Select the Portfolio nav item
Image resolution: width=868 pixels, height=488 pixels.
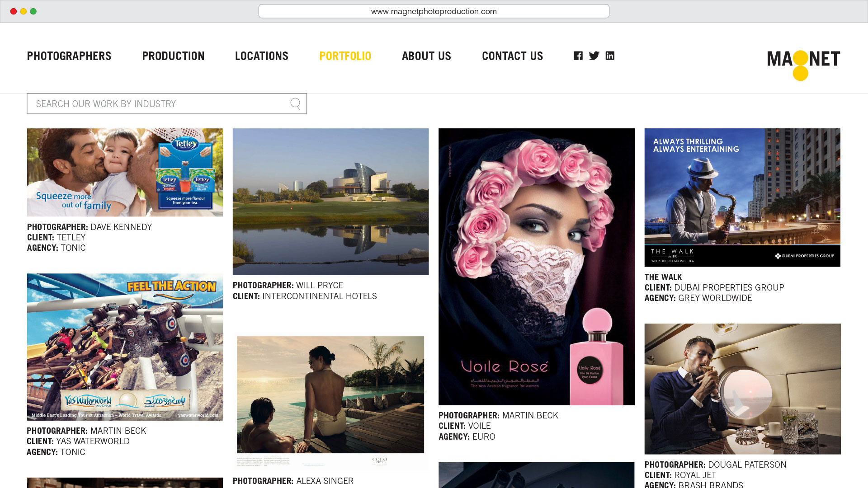[345, 56]
